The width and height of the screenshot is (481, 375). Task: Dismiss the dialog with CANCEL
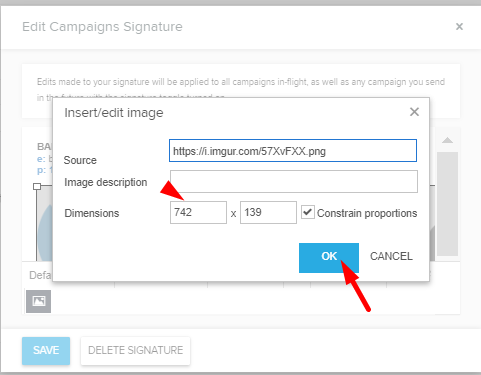click(x=391, y=256)
